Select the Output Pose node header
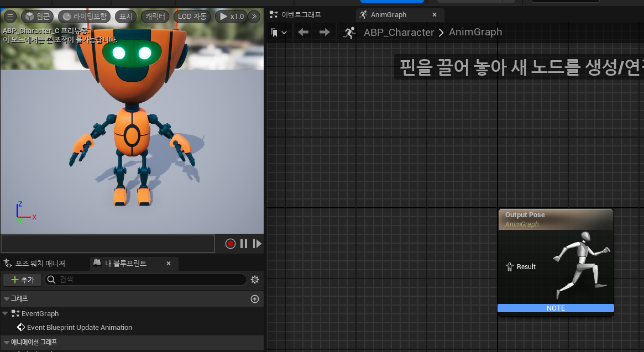This screenshot has height=352, width=644. [556, 219]
